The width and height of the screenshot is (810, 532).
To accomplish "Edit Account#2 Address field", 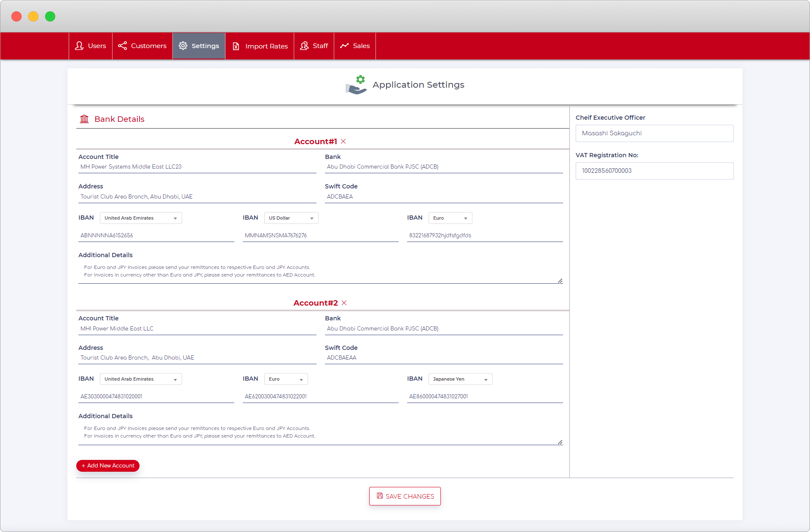I will pyautogui.click(x=197, y=358).
